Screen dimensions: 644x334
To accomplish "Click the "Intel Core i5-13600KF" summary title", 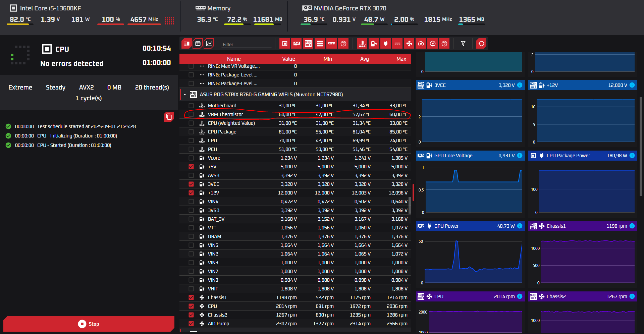I will pos(50,8).
